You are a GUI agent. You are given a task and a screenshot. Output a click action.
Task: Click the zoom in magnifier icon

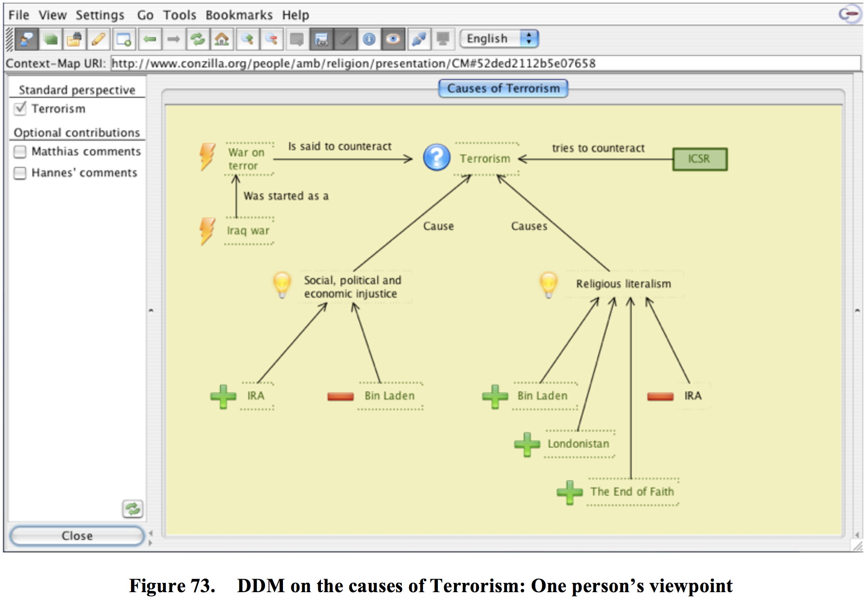[247, 39]
